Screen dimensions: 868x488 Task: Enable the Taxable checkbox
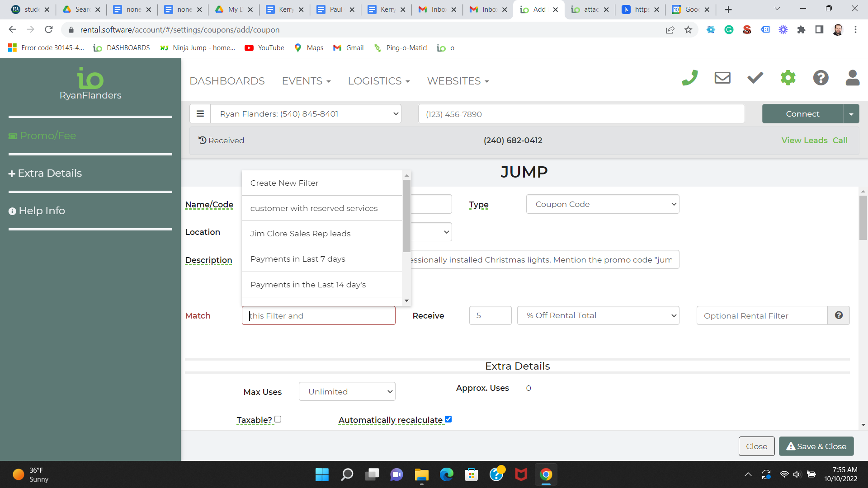278,419
